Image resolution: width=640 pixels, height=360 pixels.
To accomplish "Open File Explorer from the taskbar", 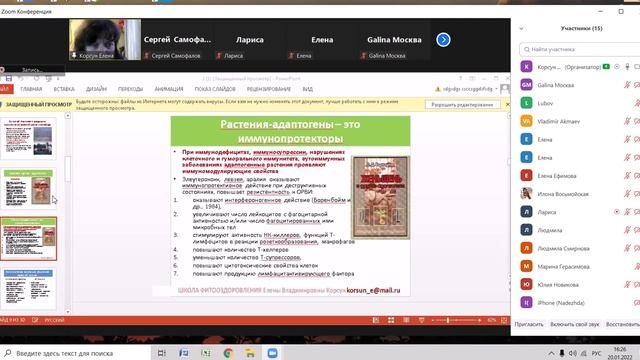I will 250,353.
